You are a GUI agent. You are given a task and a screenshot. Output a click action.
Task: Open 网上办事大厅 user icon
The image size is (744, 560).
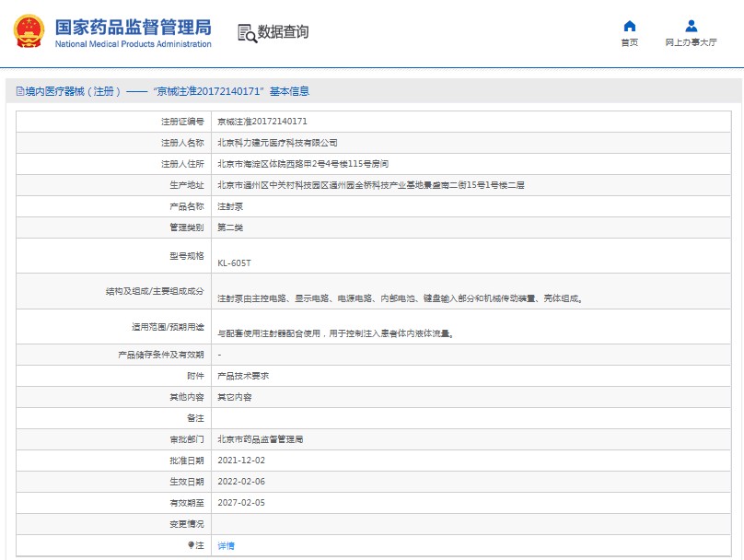coord(692,26)
